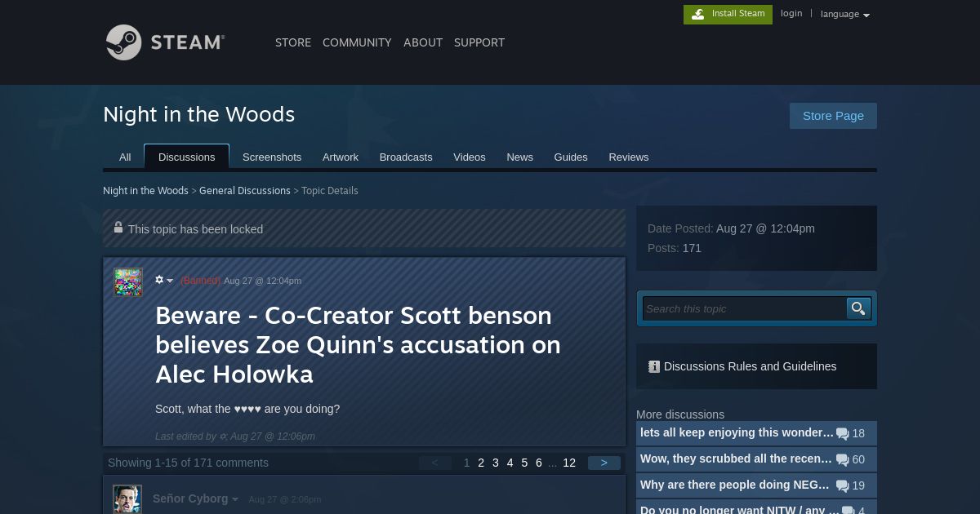Open Discussions Rules and Guidelines link
This screenshot has height=514, width=980.
point(750,366)
